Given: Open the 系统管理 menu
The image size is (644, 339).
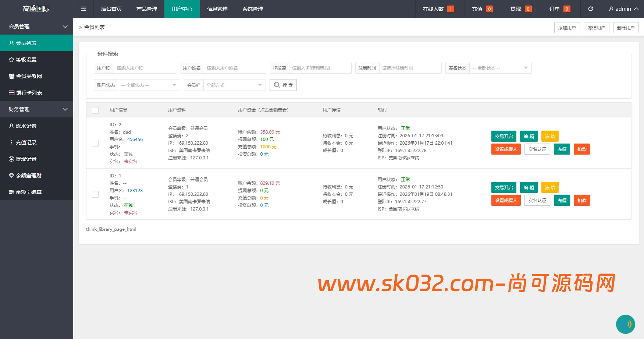Looking at the screenshot, I should 252,8.
